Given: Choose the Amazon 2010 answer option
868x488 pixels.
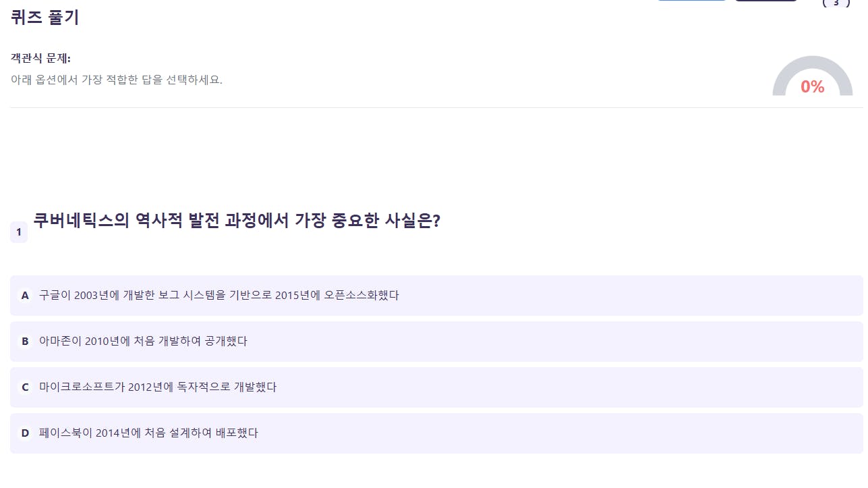Looking at the screenshot, I should coord(143,342).
